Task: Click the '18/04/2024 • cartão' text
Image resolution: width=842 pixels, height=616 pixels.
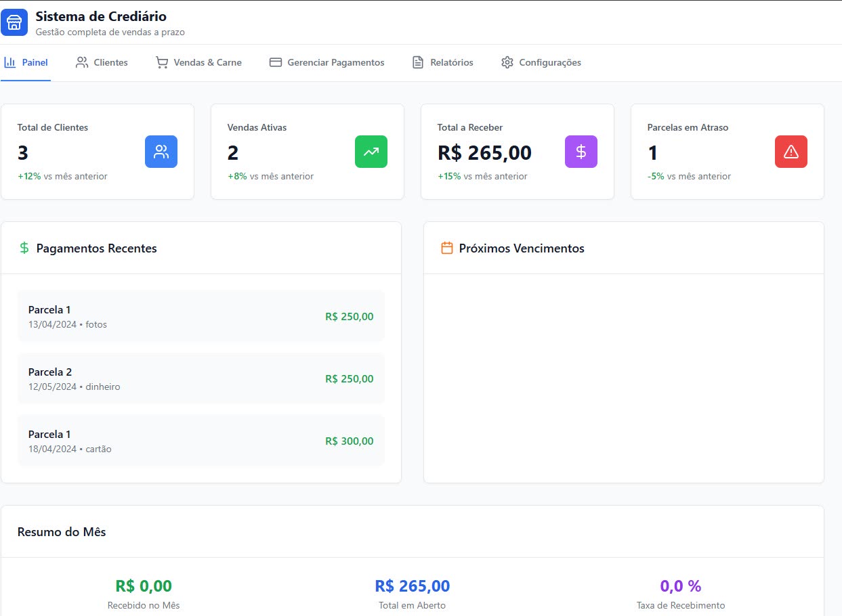Action: coord(70,449)
